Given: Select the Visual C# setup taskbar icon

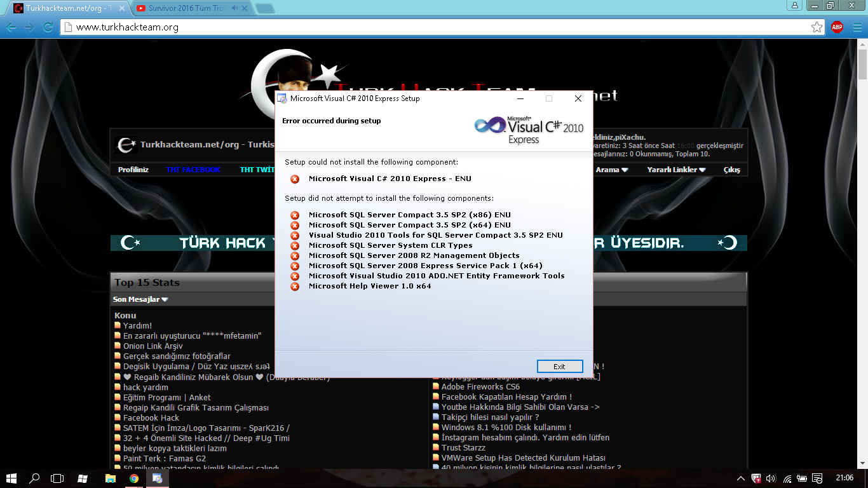Looking at the screenshot, I should pyautogui.click(x=158, y=478).
